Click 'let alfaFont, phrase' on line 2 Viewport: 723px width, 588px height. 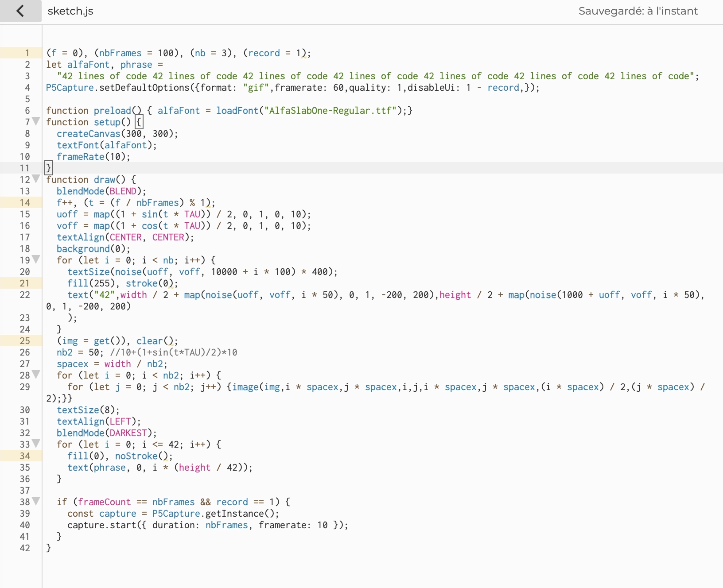(99, 65)
